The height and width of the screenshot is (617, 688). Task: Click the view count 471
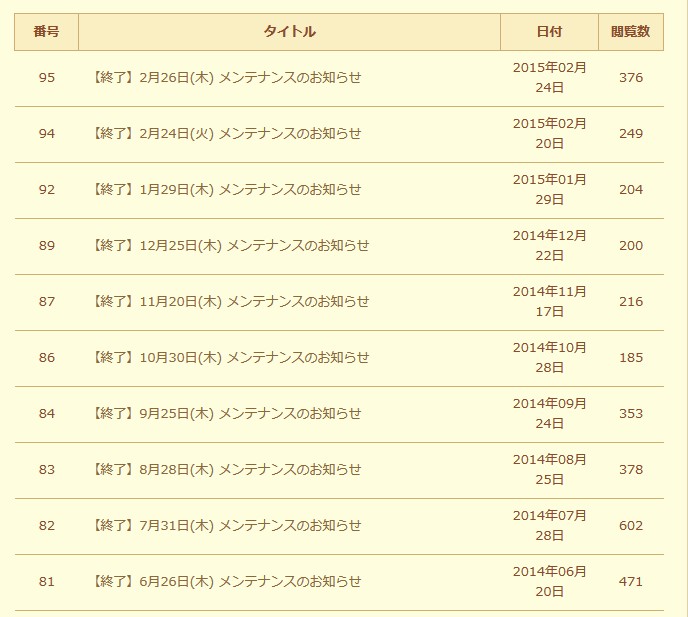click(x=631, y=582)
